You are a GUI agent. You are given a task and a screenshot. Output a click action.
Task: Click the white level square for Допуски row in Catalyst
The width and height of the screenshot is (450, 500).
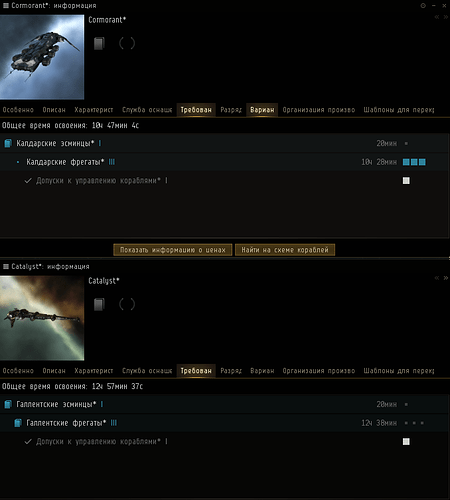(406, 442)
